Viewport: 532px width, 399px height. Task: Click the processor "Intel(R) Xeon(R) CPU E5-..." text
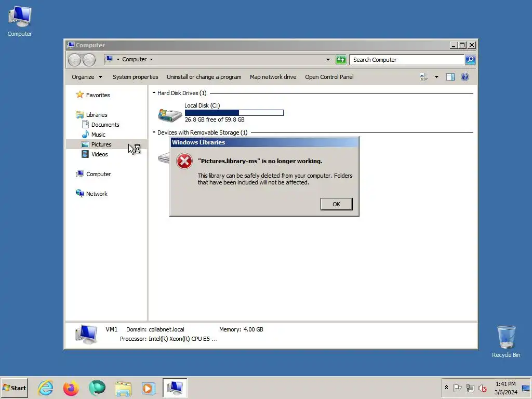click(183, 339)
